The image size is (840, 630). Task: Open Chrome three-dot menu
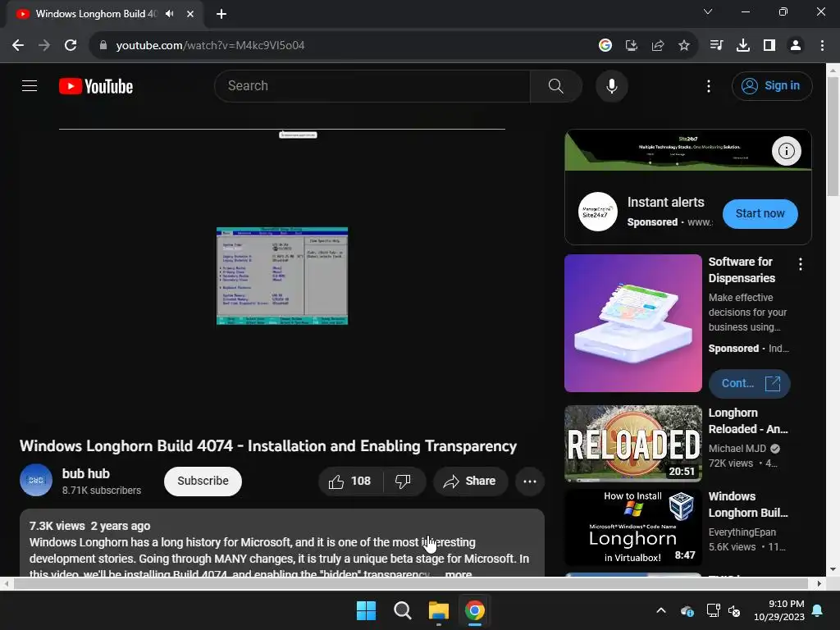822,46
